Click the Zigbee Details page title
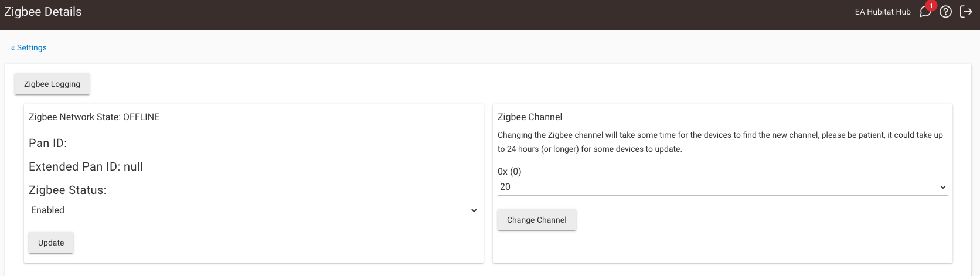980x276 pixels. pyautogui.click(x=43, y=12)
